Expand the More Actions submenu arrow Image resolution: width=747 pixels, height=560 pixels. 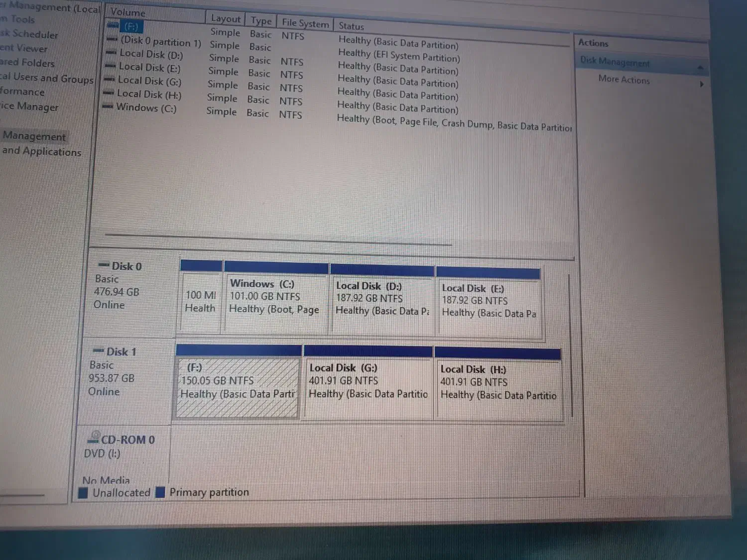pos(701,84)
